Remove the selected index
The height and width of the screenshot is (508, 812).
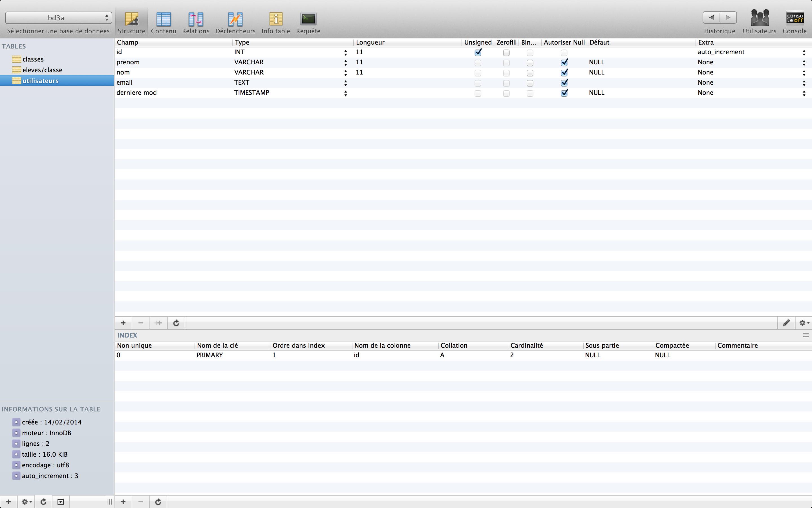[x=141, y=502]
